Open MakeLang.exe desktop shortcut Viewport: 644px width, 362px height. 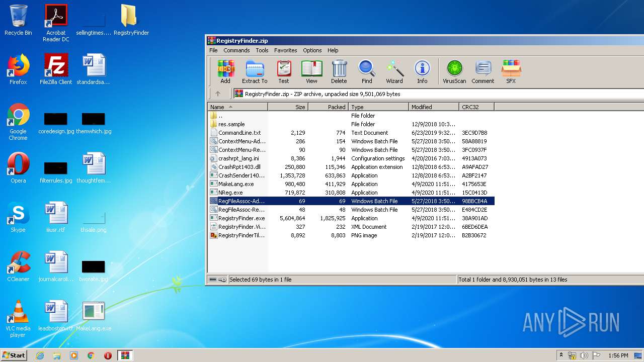click(94, 316)
